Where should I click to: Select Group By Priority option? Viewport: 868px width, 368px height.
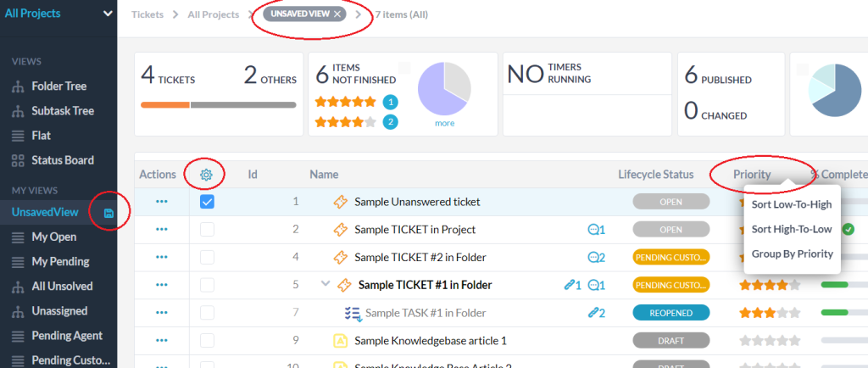click(x=792, y=254)
